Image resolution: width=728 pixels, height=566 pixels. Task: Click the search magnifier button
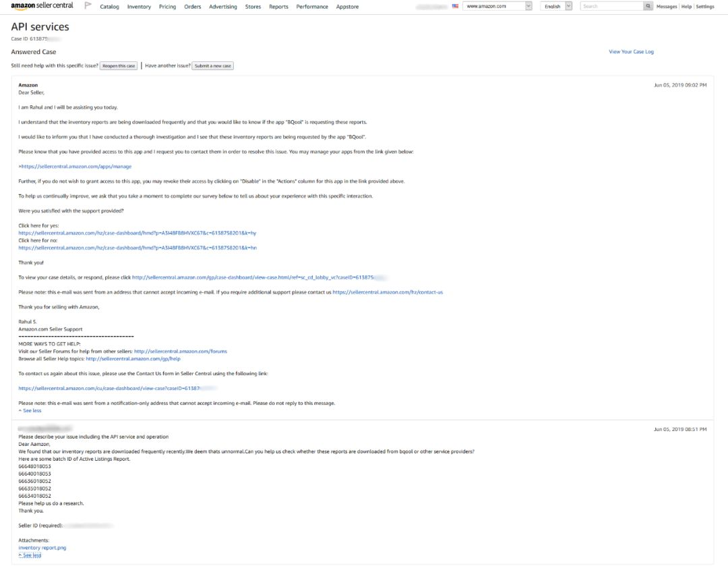pyautogui.click(x=648, y=6)
